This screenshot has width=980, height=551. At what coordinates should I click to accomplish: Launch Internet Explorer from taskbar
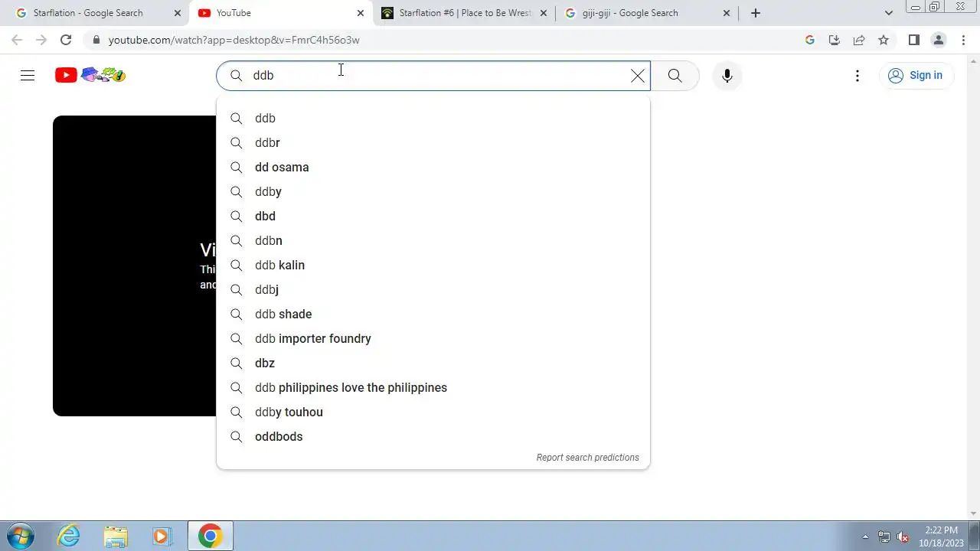[69, 536]
